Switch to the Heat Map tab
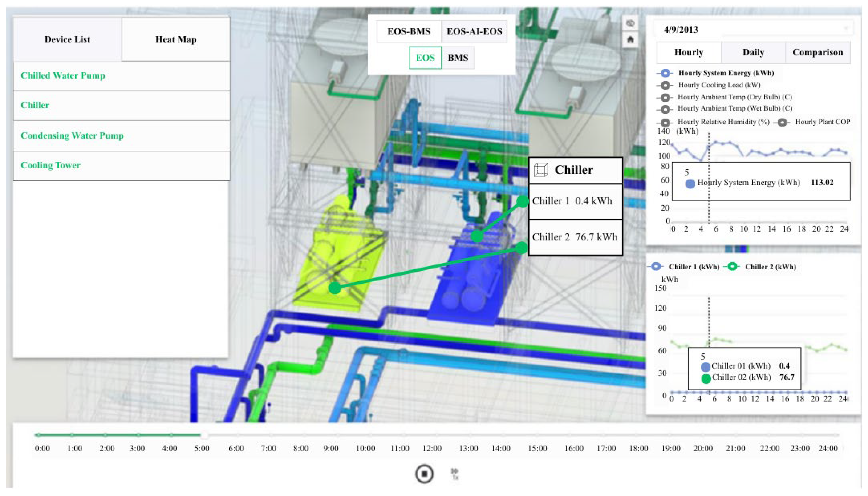This screenshot has height=496, width=868. tap(176, 40)
